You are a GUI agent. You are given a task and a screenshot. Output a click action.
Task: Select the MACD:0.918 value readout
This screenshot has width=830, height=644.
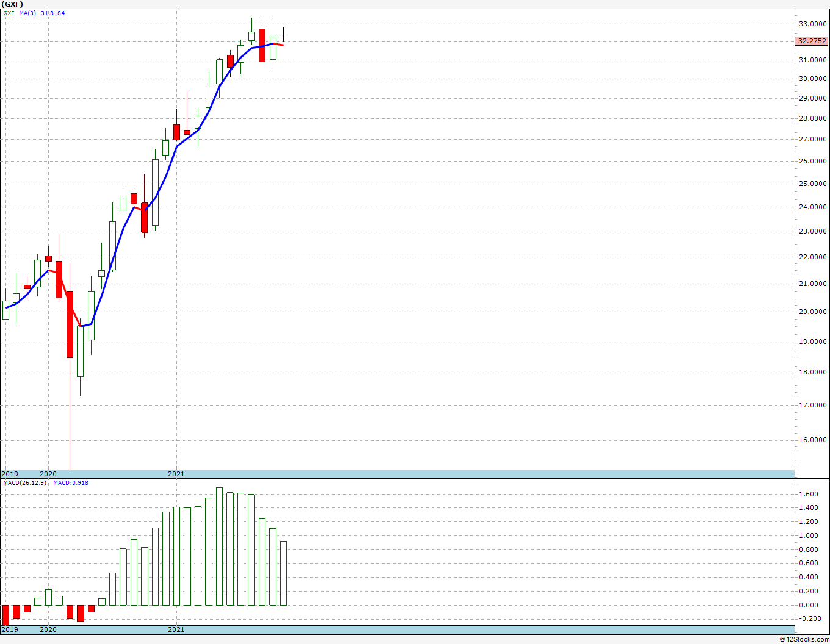point(71,483)
